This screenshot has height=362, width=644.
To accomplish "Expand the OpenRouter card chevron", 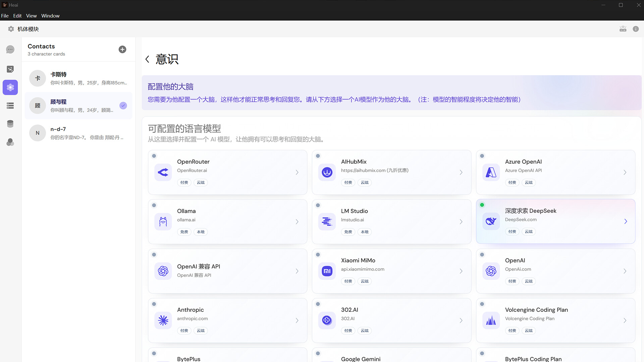I will point(297,172).
